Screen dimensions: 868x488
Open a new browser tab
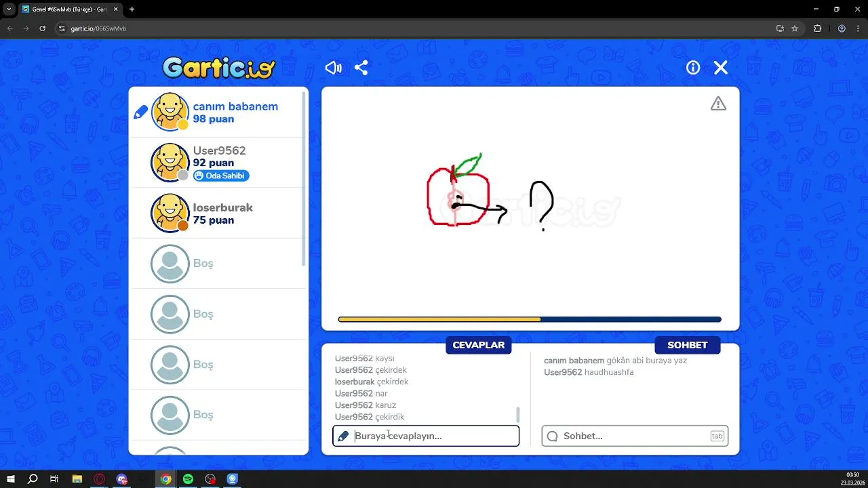132,9
